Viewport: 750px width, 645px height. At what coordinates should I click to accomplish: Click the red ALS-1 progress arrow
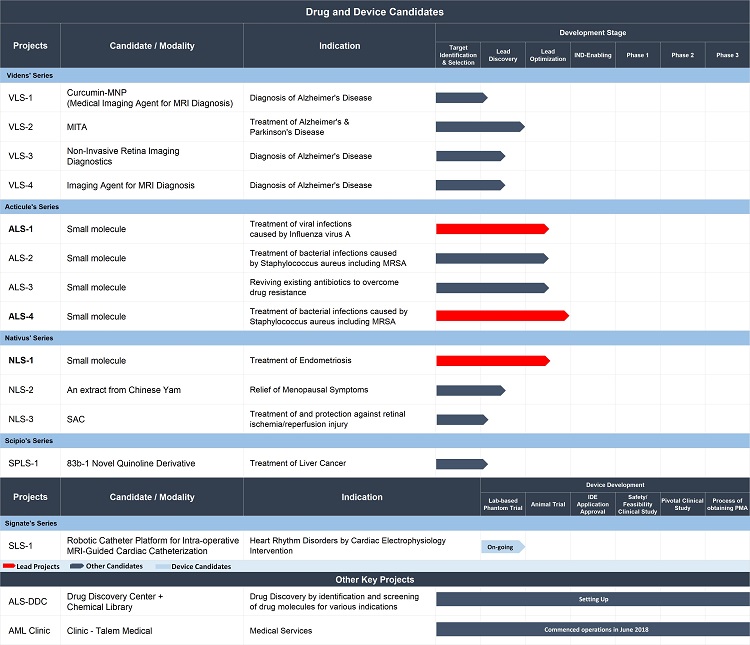(x=492, y=229)
